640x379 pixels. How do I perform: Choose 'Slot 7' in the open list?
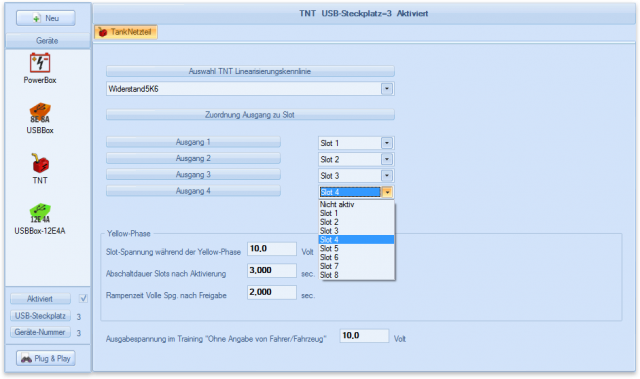click(356, 266)
